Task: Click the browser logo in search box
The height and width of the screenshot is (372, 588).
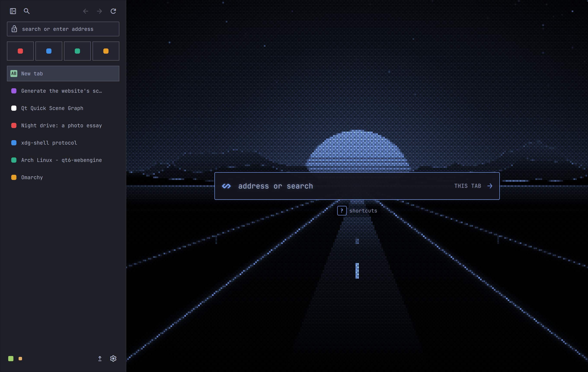Action: (226, 186)
